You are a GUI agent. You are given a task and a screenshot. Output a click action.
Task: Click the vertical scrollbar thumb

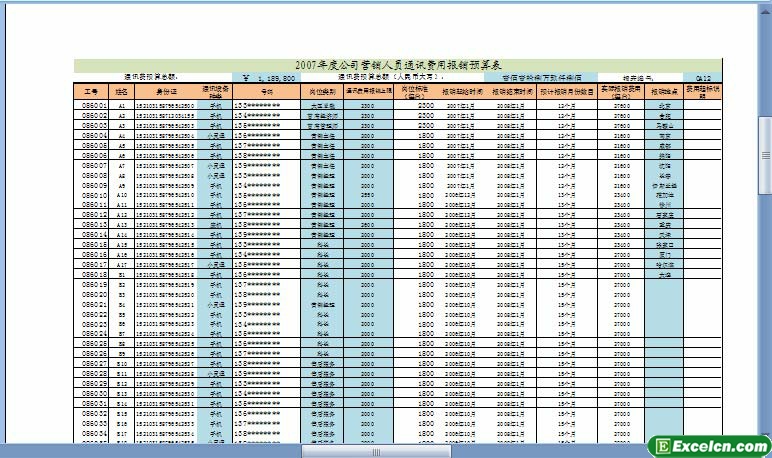(765, 156)
